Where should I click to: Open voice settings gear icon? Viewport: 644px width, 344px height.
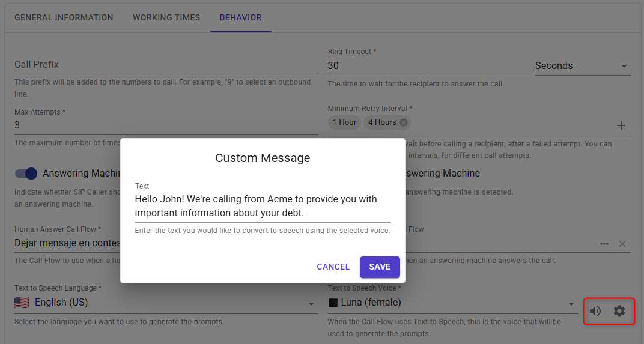(619, 311)
